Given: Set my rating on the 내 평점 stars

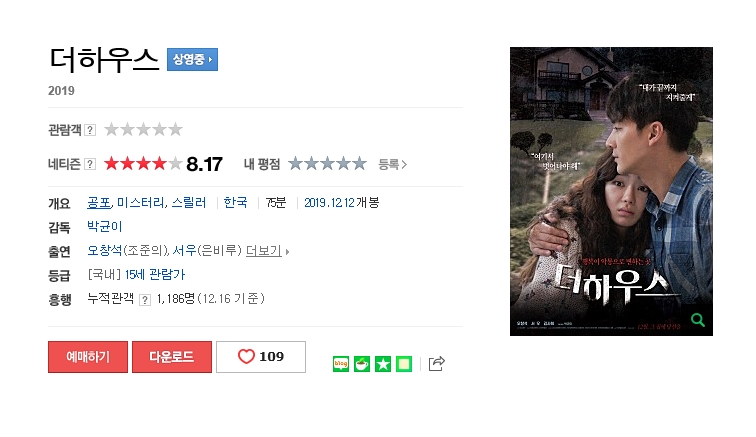Looking at the screenshot, I should tap(327, 164).
